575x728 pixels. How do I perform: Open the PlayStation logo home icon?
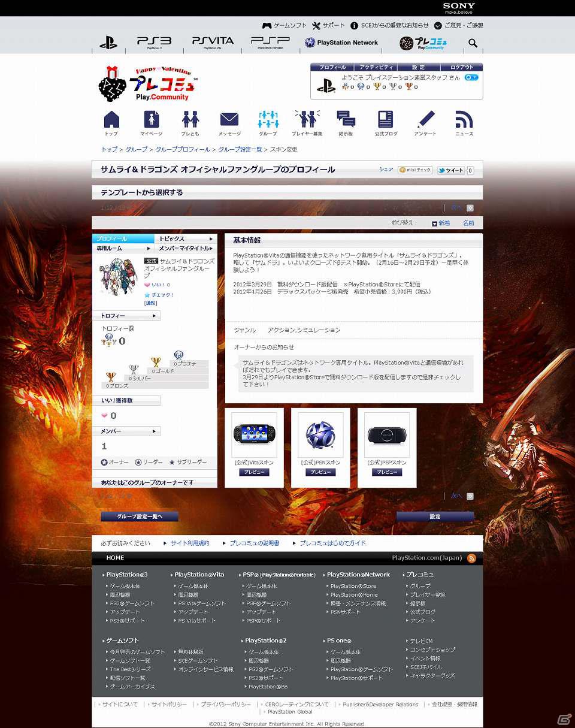(x=108, y=43)
